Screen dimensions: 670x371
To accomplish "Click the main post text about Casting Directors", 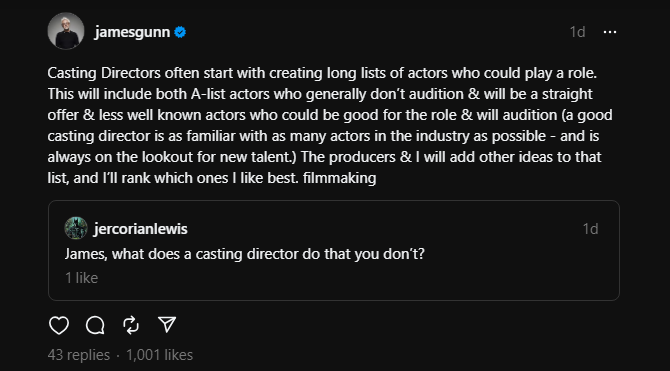I will pyautogui.click(x=330, y=125).
